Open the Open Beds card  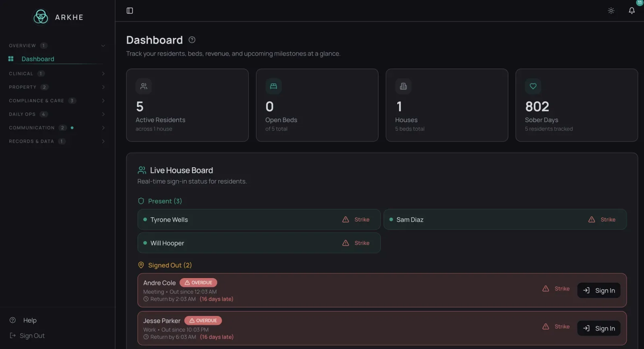[317, 105]
